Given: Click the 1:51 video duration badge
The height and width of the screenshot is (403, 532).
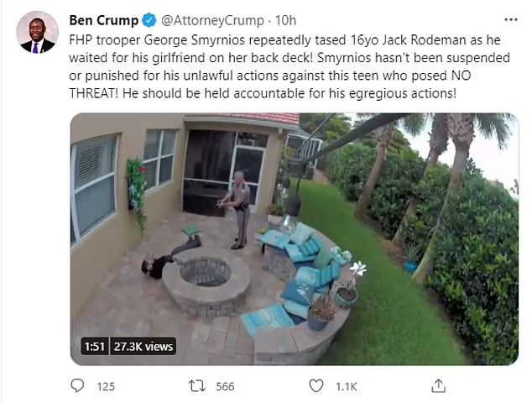Looking at the screenshot, I should click(95, 346).
